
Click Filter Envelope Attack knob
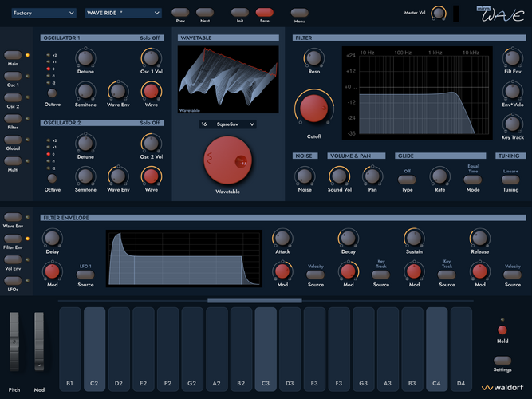[x=282, y=238]
